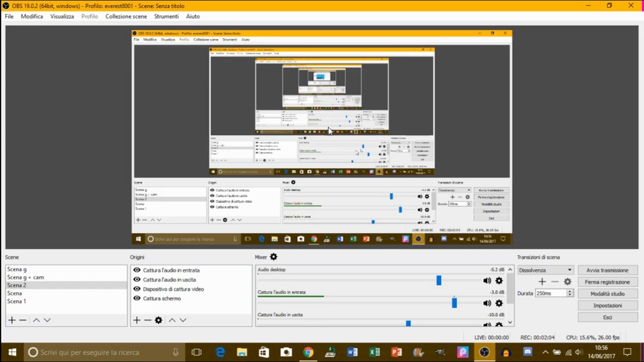The image size is (644, 362).
Task: Move the source down in Origini panel
Action: point(183,320)
